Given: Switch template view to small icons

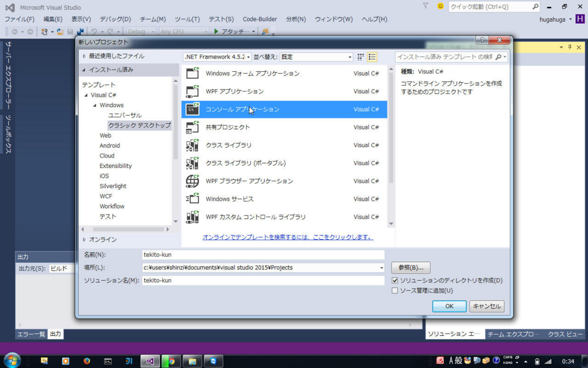Looking at the screenshot, I should 361,57.
